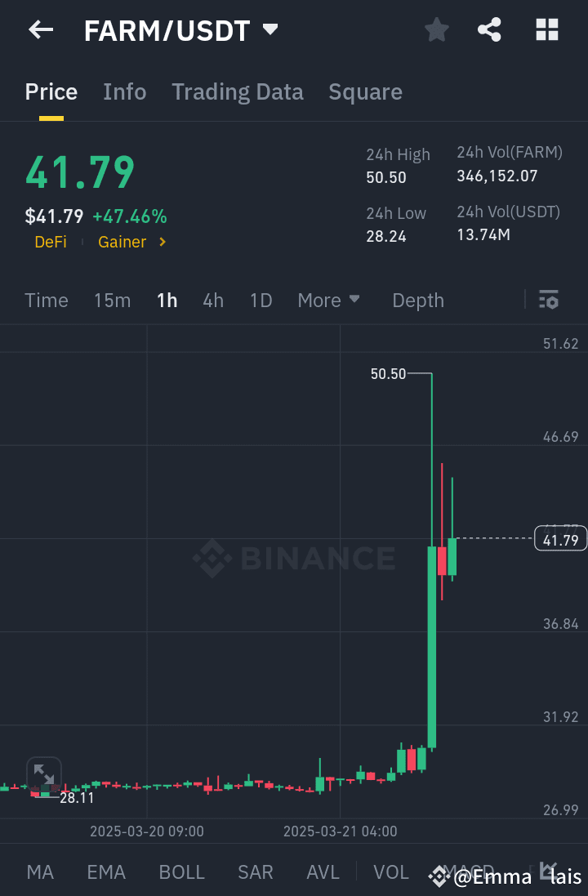This screenshot has width=588, height=896.
Task: Tap the star to favorite FARM/USDT
Action: tap(437, 29)
